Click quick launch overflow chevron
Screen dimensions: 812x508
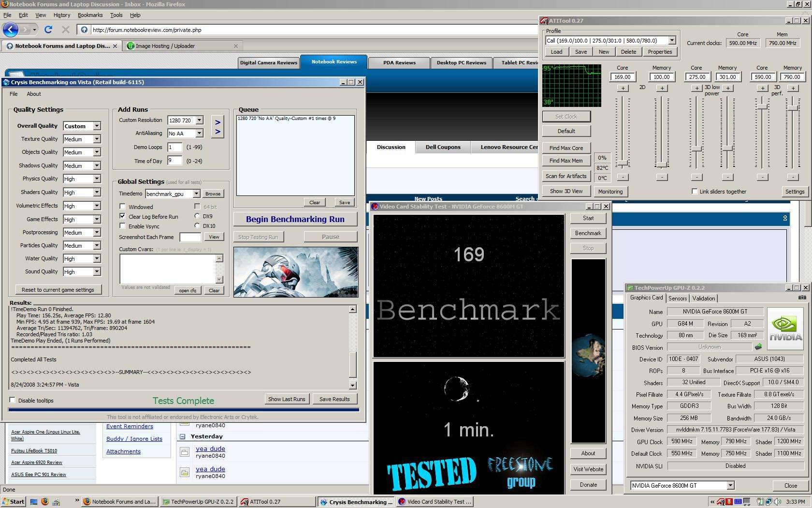coord(77,500)
